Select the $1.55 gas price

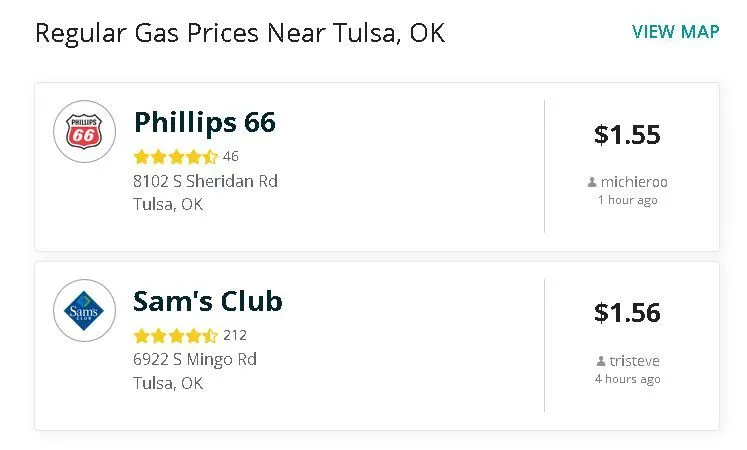click(x=627, y=135)
